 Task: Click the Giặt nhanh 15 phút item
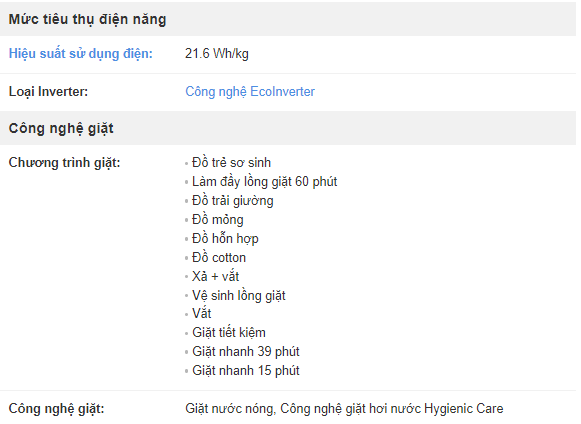point(246,370)
